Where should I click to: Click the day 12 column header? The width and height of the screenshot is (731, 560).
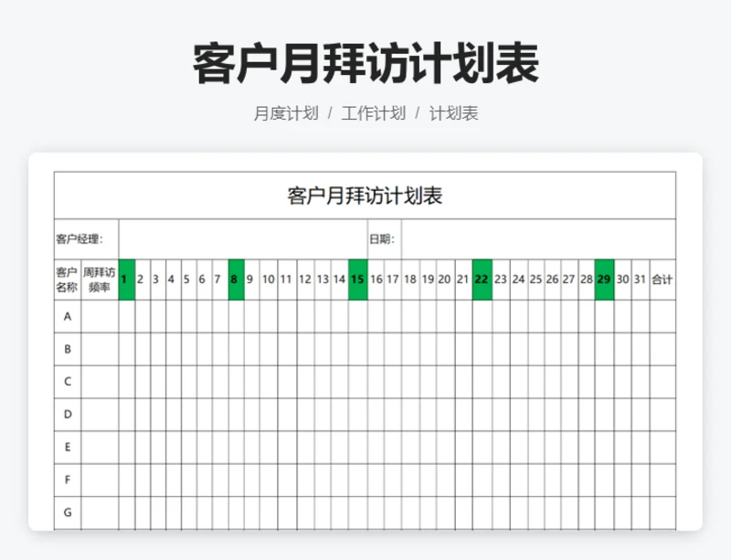305,280
